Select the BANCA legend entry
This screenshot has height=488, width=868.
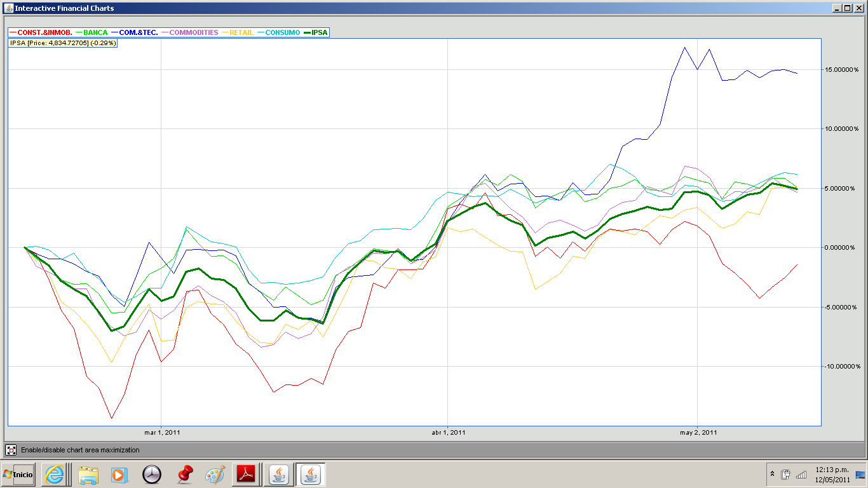(x=92, y=32)
